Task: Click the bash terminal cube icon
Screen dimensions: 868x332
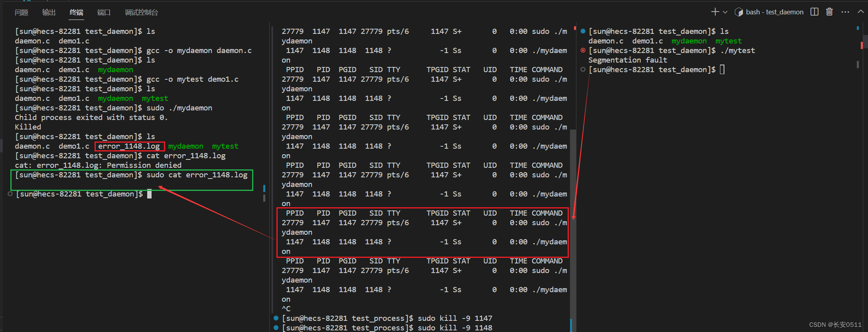Action: [739, 12]
